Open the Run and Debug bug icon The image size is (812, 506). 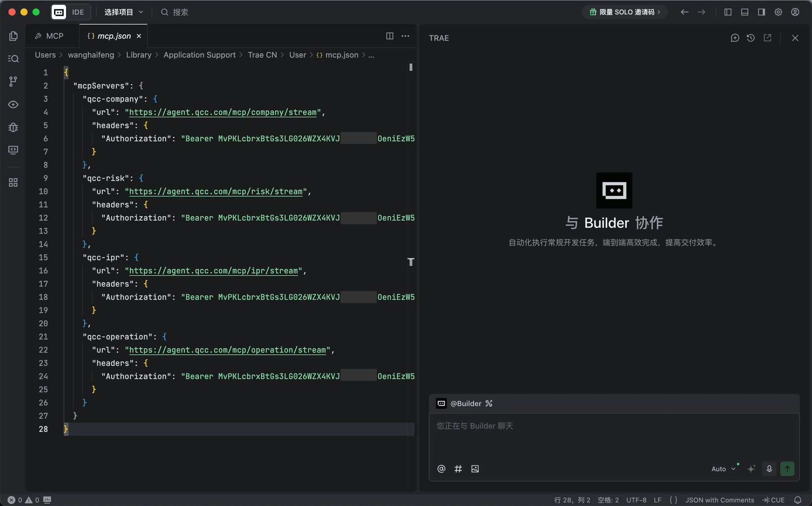click(13, 127)
